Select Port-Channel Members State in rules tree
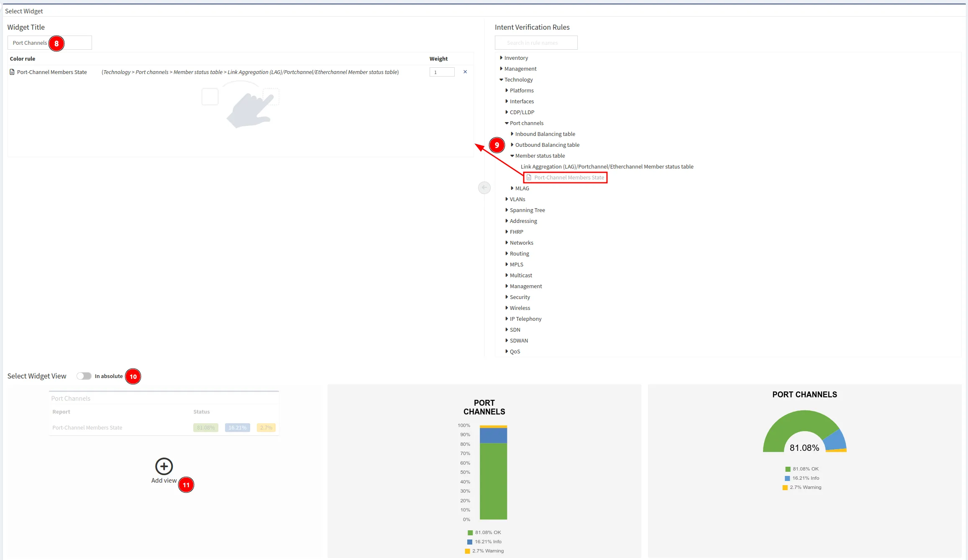The image size is (968, 560). tap(569, 177)
